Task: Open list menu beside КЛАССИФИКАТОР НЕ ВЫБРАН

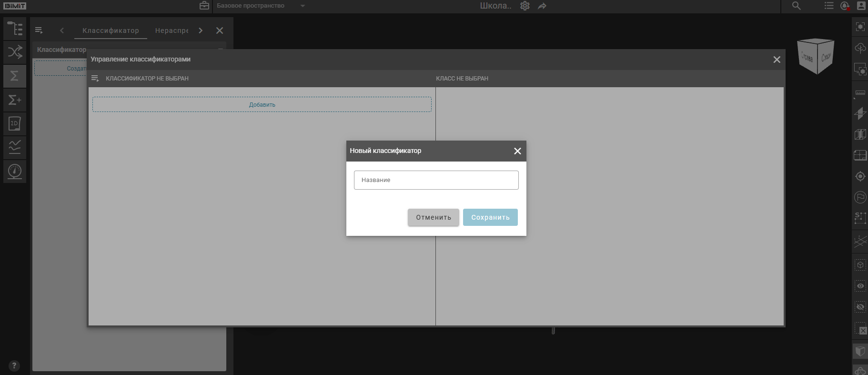Action: tap(95, 78)
